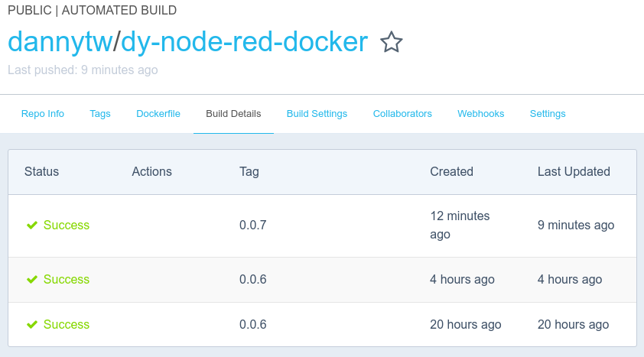Select the Build Details tab

pyautogui.click(x=233, y=114)
